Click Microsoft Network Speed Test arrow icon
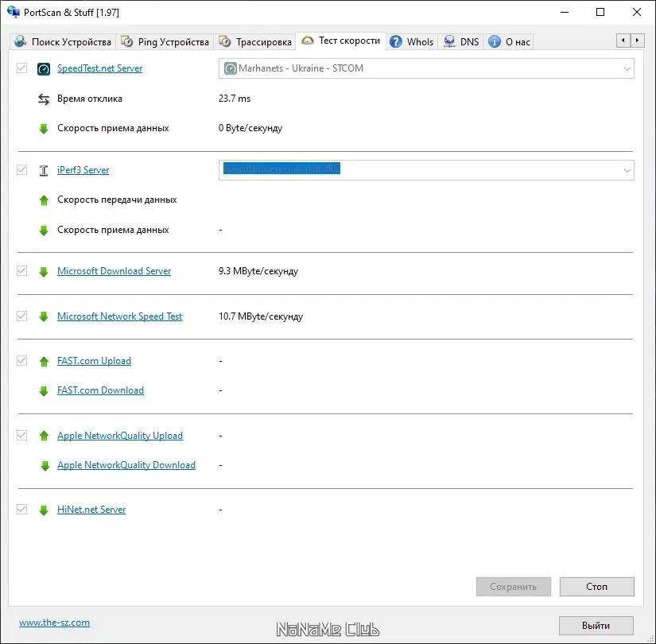Image resolution: width=656 pixels, height=644 pixels. pyautogui.click(x=44, y=316)
